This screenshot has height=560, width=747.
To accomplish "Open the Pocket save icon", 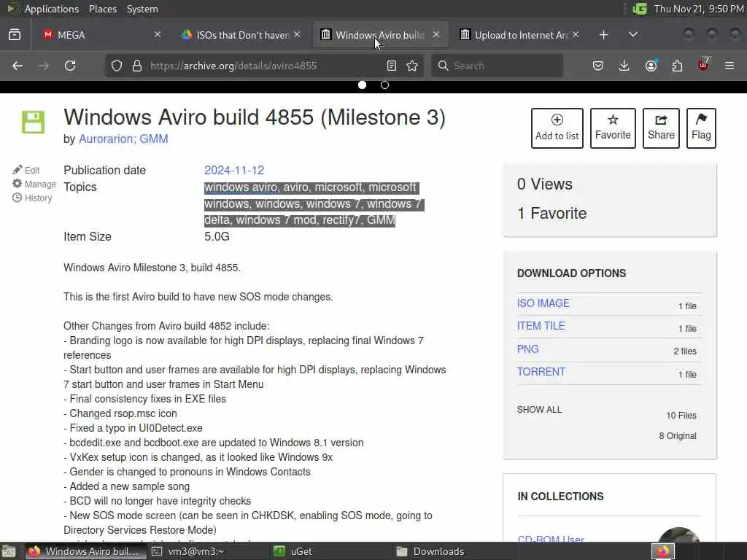I will (598, 66).
